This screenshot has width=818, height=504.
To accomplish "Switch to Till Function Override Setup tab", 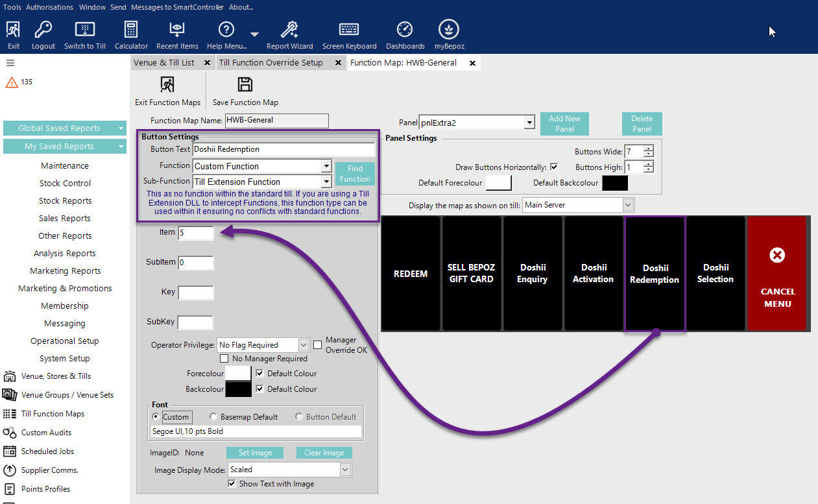I will [271, 63].
